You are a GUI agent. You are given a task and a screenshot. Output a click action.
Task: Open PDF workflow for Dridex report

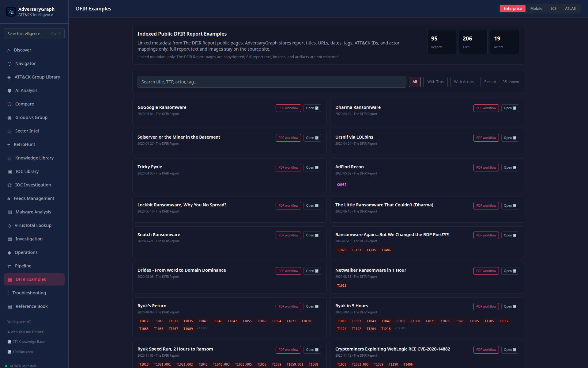click(x=288, y=271)
